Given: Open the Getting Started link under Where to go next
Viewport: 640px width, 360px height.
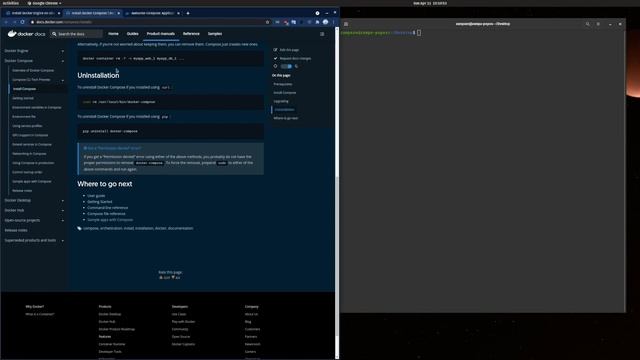Looking at the screenshot, I should [100, 202].
